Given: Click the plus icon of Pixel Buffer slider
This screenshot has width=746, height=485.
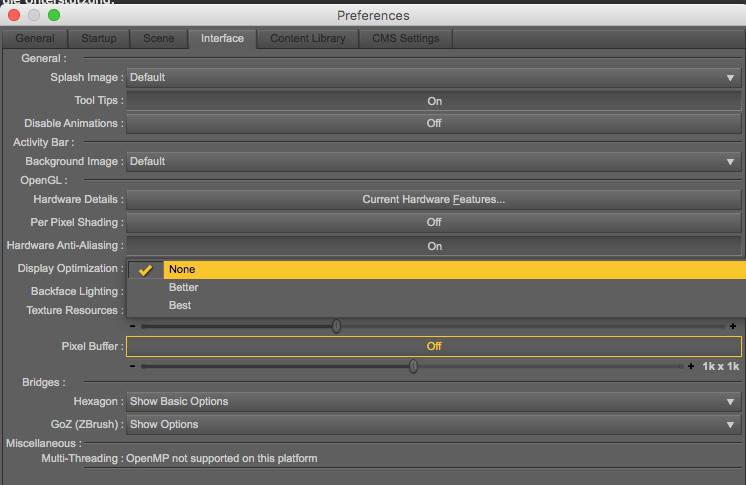Looking at the screenshot, I should pyautogui.click(x=691, y=367).
